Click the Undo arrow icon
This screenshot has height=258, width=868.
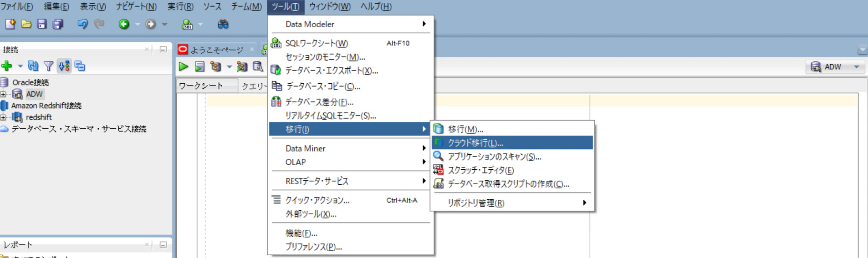[x=82, y=24]
